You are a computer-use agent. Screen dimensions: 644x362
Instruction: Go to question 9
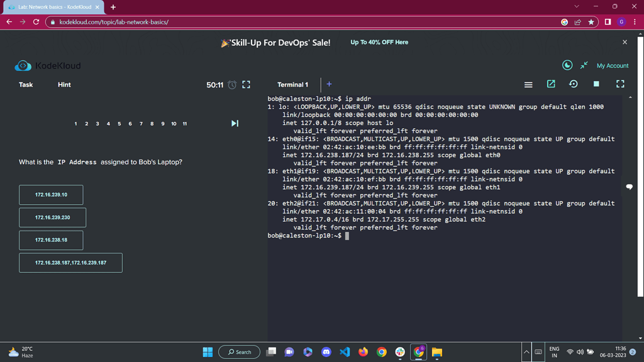(163, 124)
